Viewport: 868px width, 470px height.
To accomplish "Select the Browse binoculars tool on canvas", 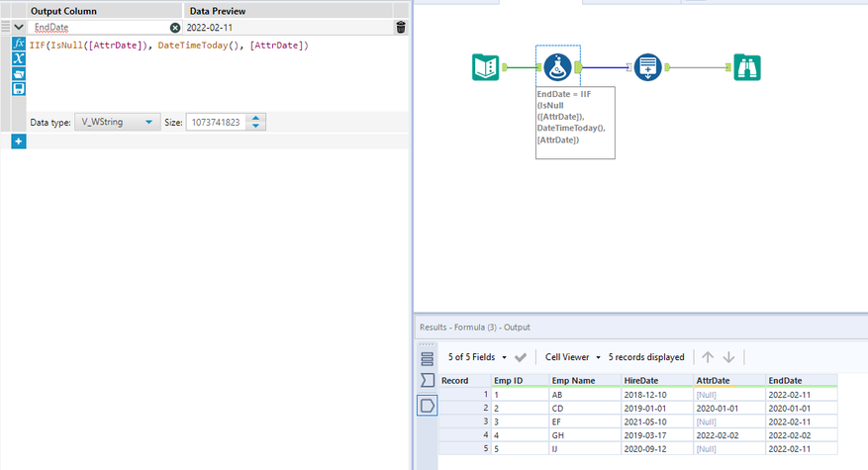I will (747, 67).
